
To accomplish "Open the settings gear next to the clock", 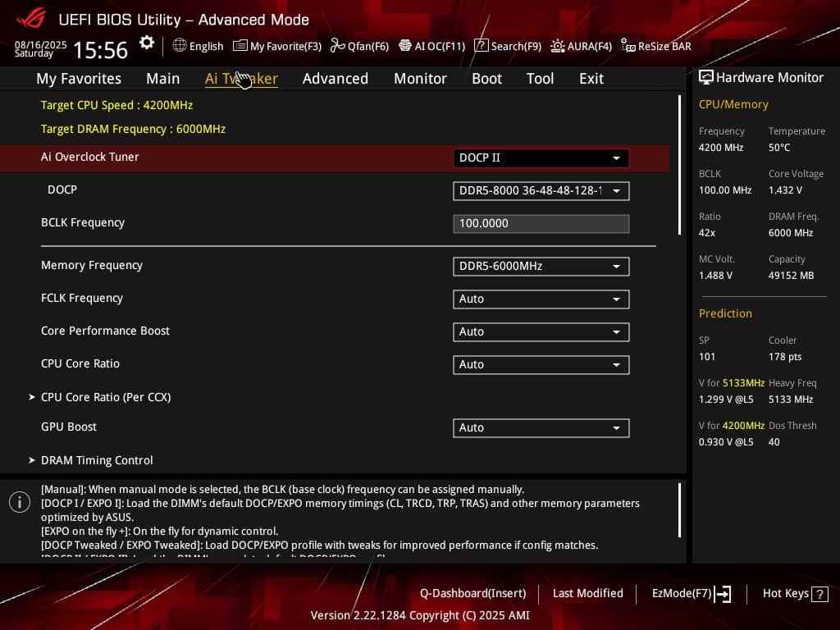I will (x=146, y=43).
